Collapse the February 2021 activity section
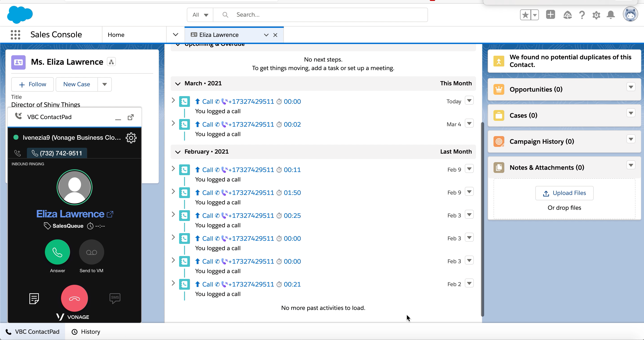 tap(178, 152)
